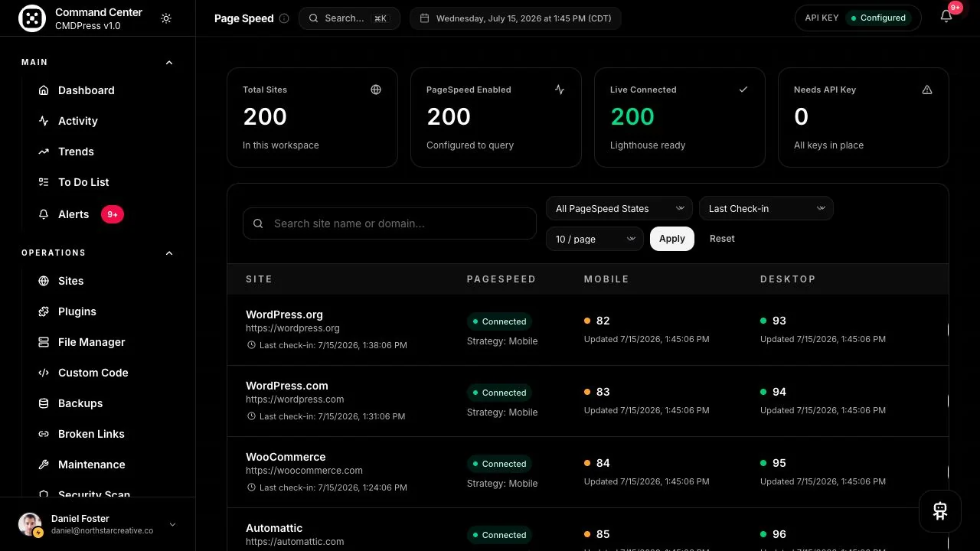980x551 pixels.
Task: Click the Plugins puzzle icon in sidebar
Action: (44, 311)
